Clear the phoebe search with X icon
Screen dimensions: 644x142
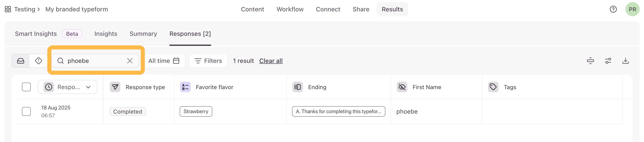click(x=130, y=61)
